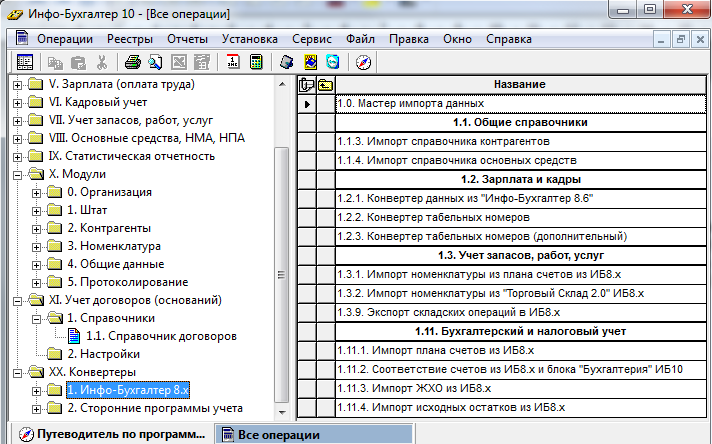
Task: Expand VIII. Основные средства, НМА, НПА
Action: (x=17, y=139)
